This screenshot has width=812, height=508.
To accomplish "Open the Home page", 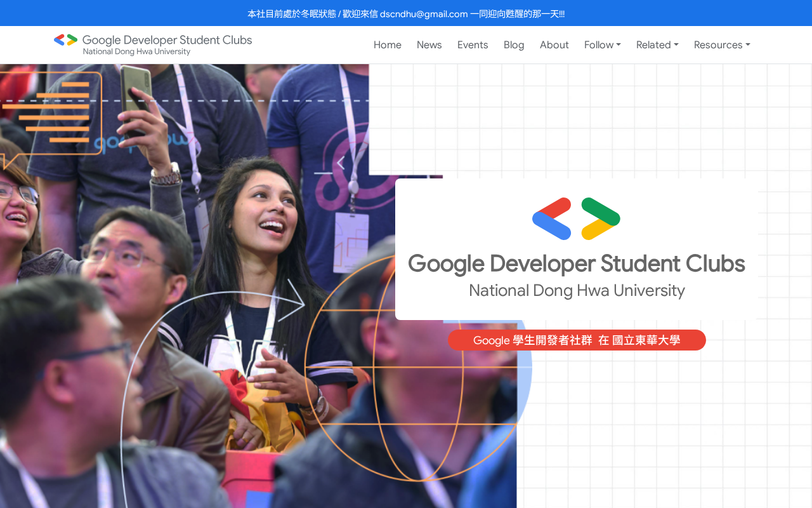I will 388,44.
